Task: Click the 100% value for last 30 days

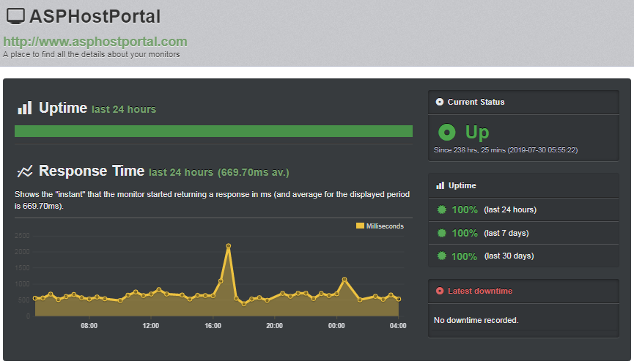Action: (x=465, y=256)
